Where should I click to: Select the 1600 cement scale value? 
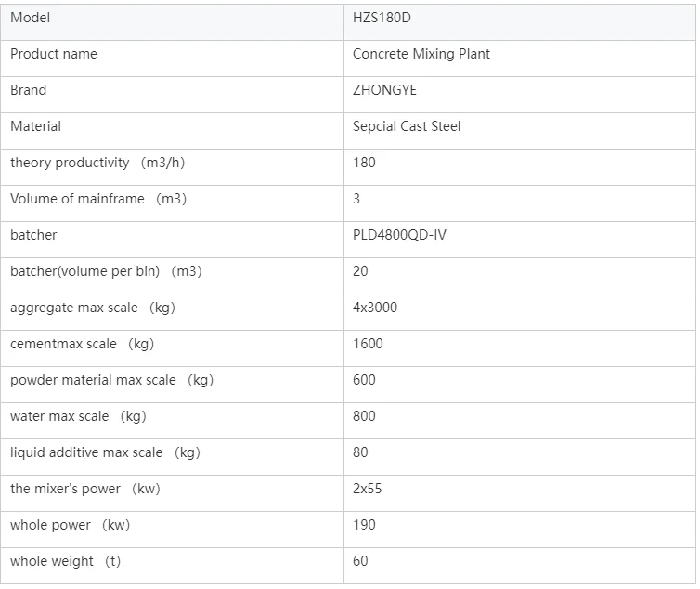(x=368, y=344)
